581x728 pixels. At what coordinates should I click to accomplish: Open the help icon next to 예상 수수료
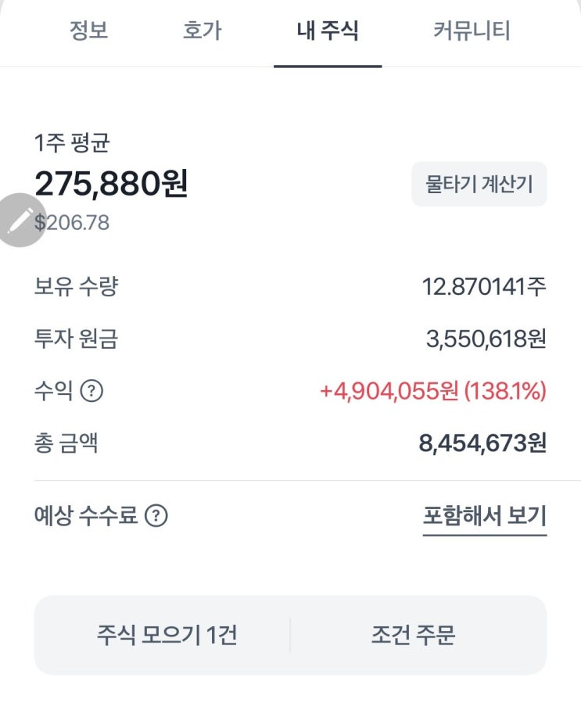[156, 516]
